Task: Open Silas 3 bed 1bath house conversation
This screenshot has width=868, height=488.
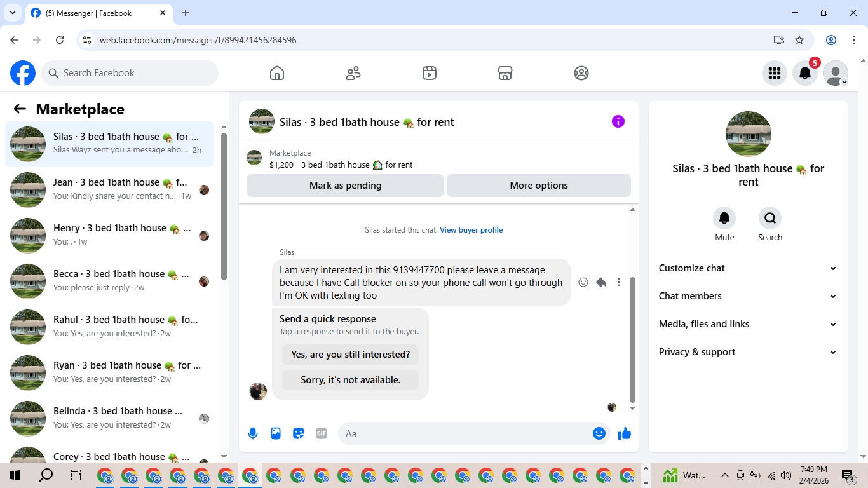Action: (x=109, y=144)
